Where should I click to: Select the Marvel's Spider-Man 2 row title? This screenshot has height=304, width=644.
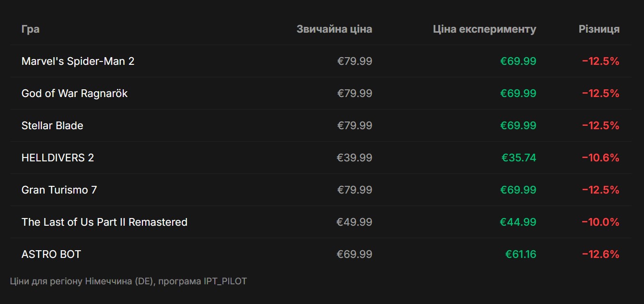(78, 61)
